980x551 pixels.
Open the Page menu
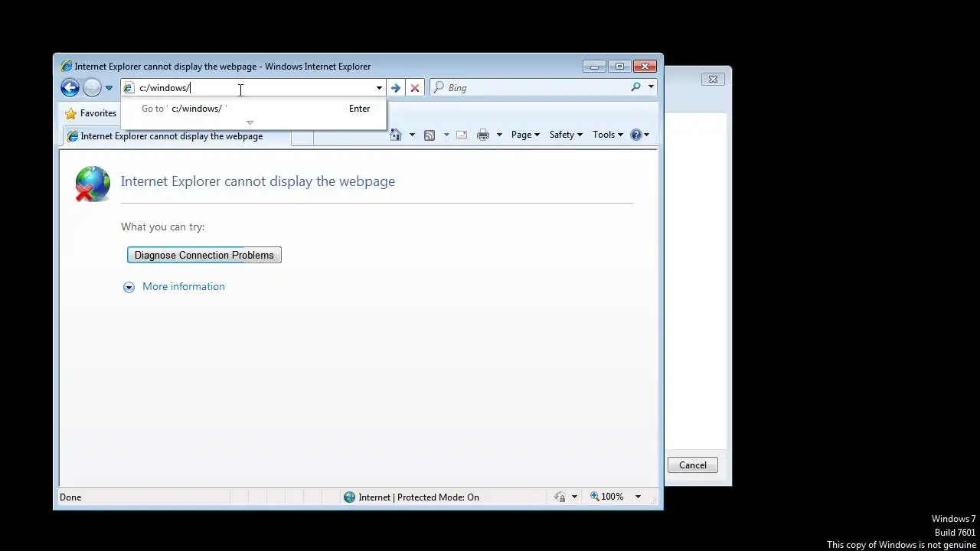[525, 135]
